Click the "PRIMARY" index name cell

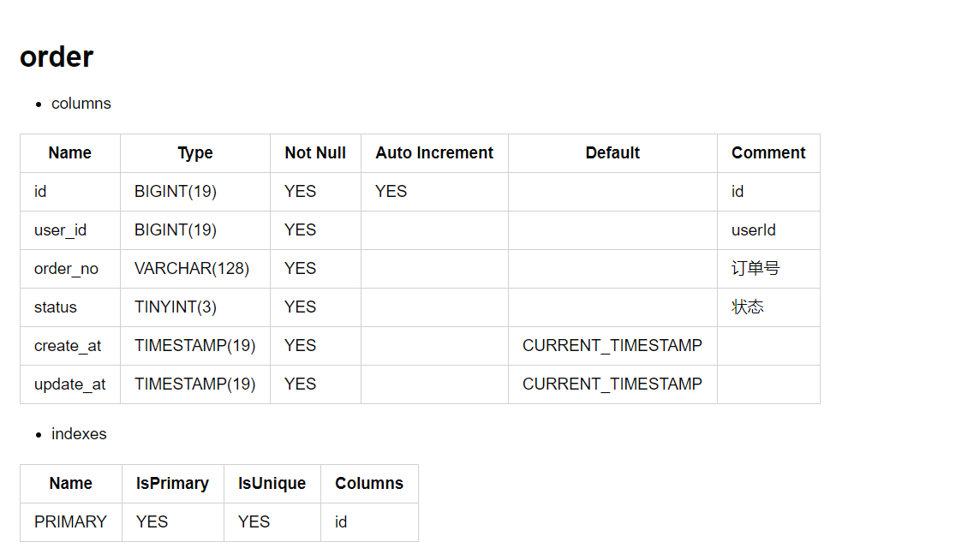click(x=70, y=522)
